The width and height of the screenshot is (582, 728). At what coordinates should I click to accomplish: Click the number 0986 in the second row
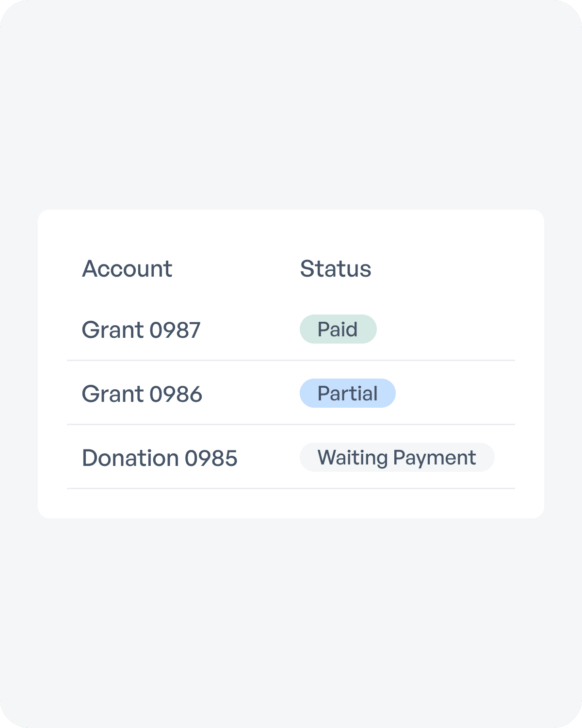click(176, 394)
